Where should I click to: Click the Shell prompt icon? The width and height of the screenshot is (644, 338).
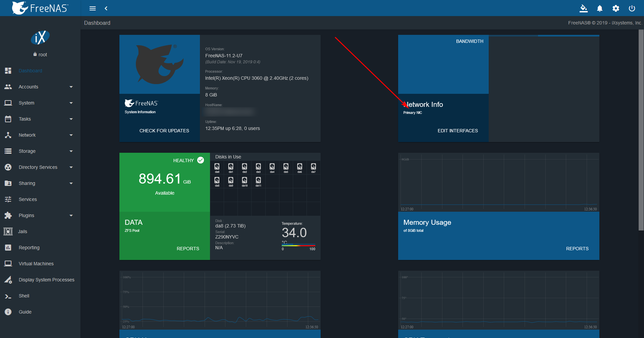click(x=8, y=296)
